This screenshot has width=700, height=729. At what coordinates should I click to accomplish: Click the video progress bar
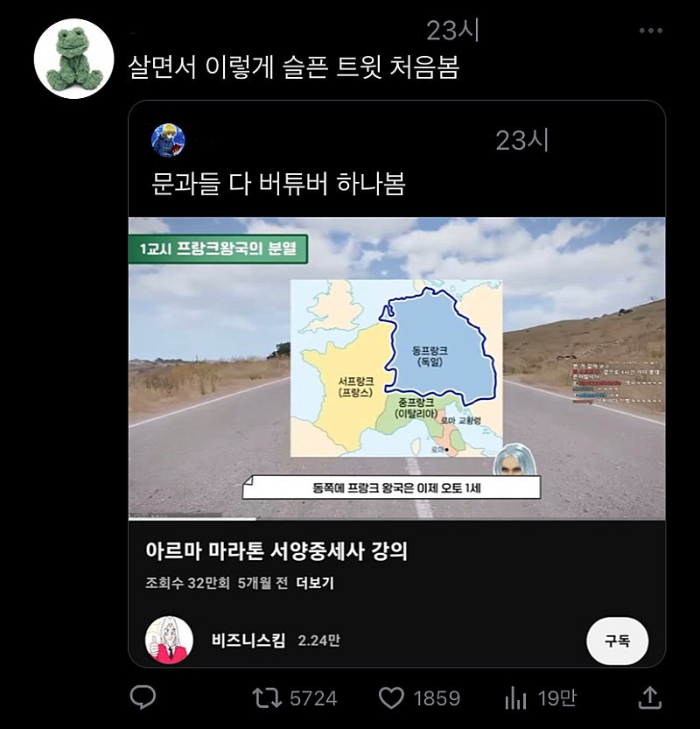[x=396, y=518]
